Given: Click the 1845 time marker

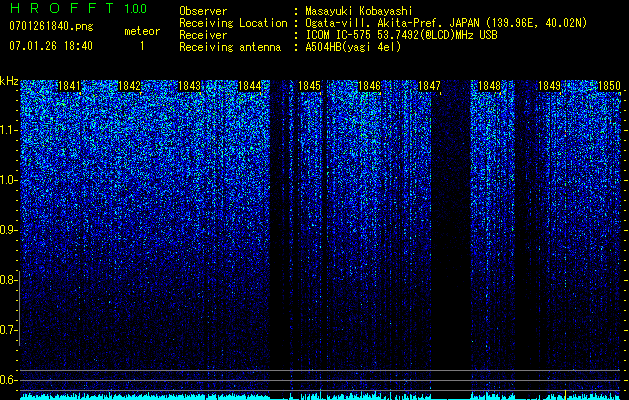Looking at the screenshot, I should (x=310, y=86).
